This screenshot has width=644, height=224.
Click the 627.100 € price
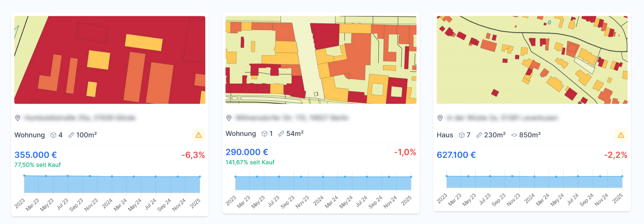tap(456, 155)
